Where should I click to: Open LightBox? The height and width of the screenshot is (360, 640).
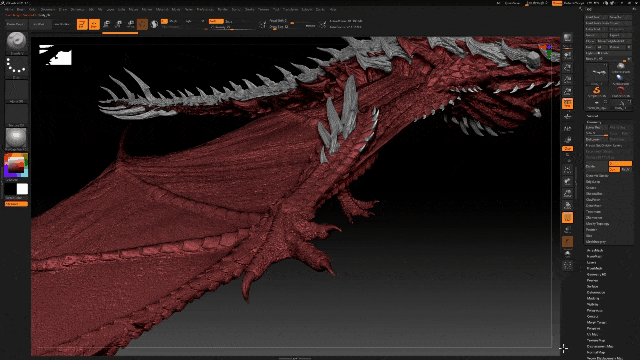pyautogui.click(x=39, y=24)
